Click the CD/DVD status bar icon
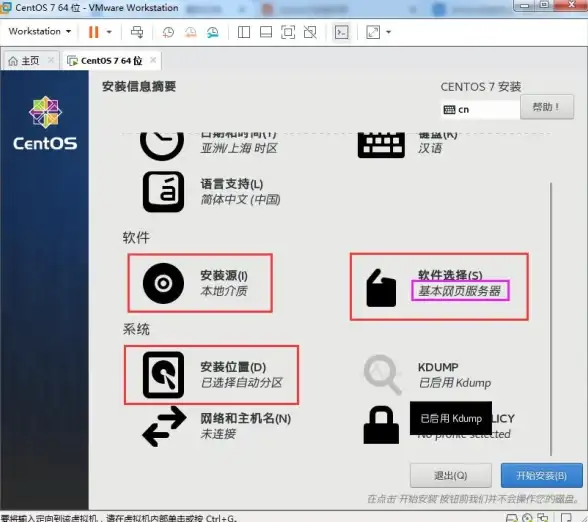This screenshot has width=588, height=522. (527, 518)
